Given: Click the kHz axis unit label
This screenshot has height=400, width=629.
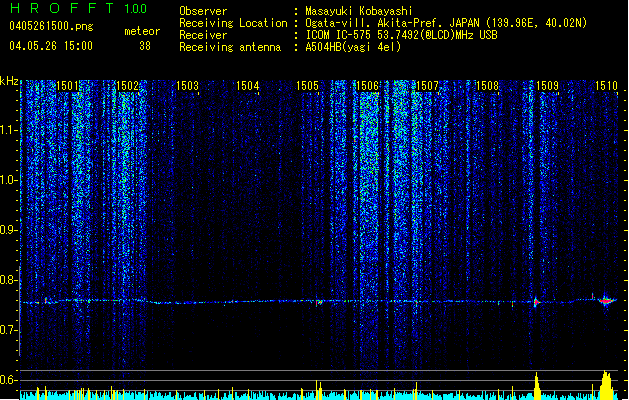Looking at the screenshot, I should (x=9, y=81).
